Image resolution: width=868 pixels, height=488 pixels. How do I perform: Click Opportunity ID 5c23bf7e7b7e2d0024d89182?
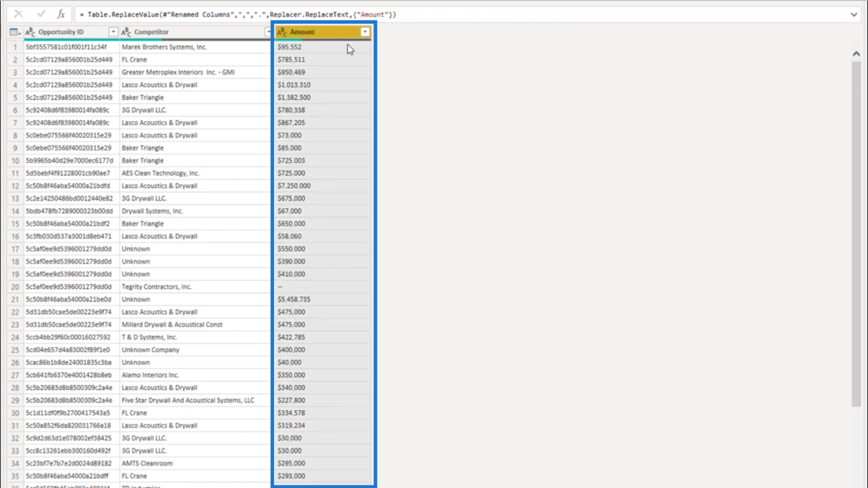click(x=69, y=463)
